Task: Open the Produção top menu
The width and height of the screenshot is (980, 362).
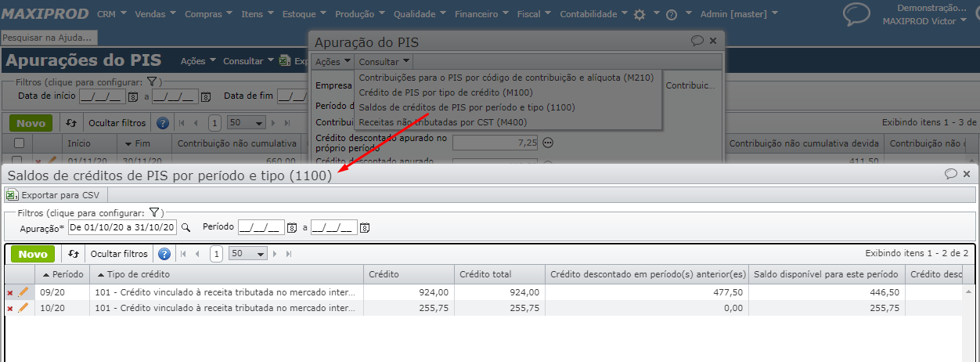Action: tap(361, 14)
